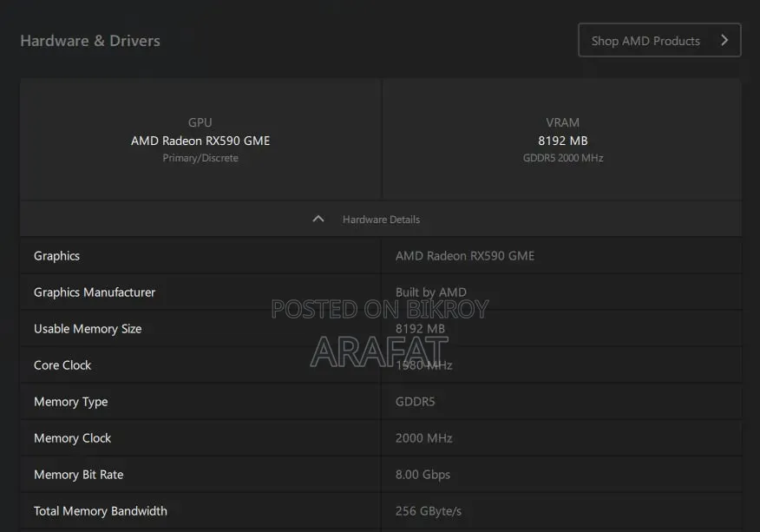Click the 1580 MHz core clock value
This screenshot has width=760, height=532.
tap(423, 365)
